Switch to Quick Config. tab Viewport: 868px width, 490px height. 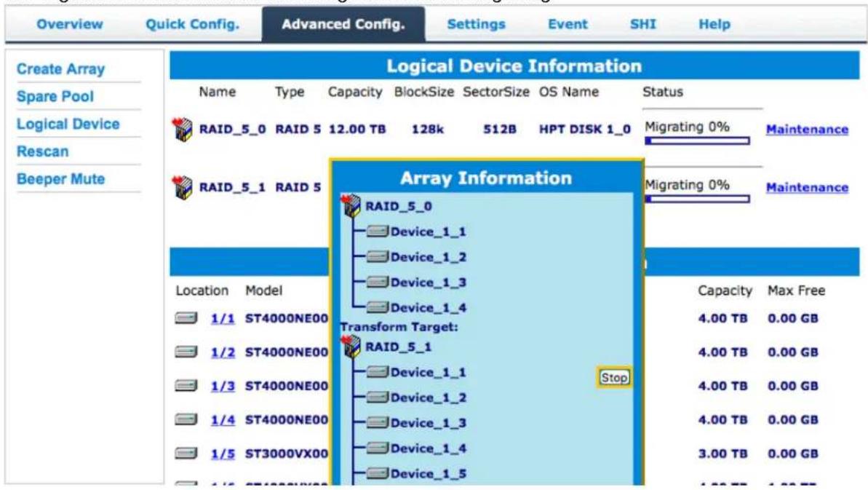pyautogui.click(x=192, y=24)
